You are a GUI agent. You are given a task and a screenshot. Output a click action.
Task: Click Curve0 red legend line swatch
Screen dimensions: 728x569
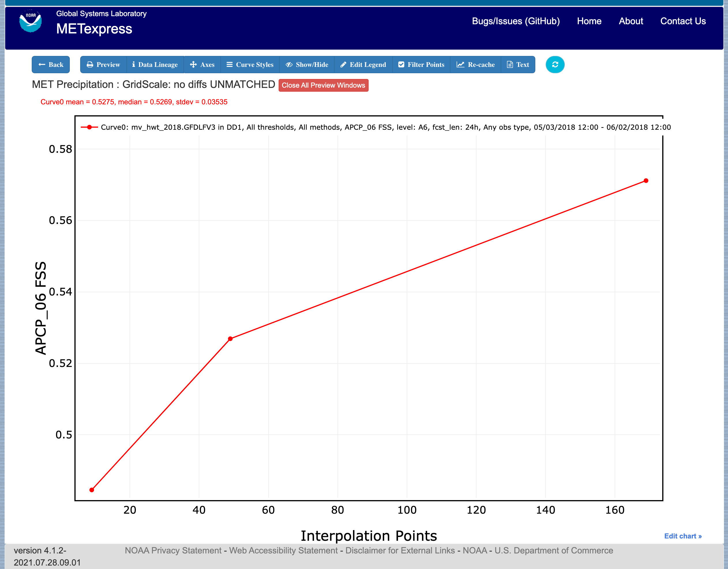point(89,127)
